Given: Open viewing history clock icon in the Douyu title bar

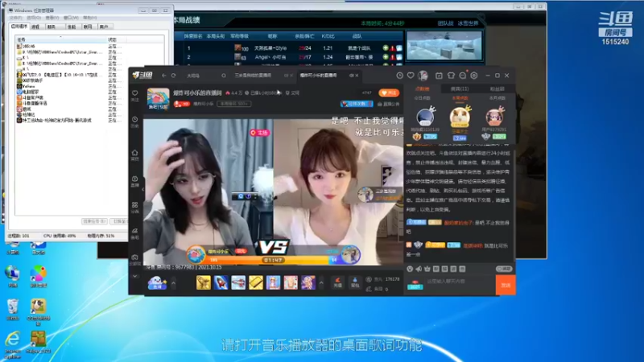Looking at the screenshot, I should (x=399, y=76).
